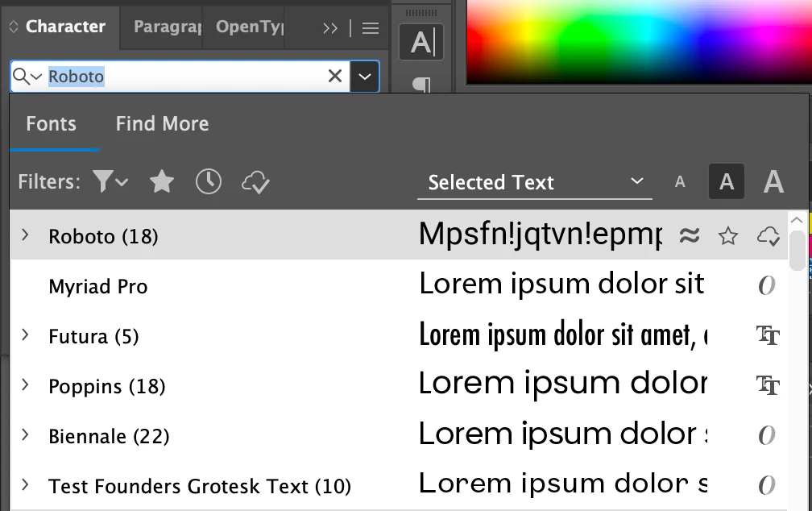Screen dimensions: 812x511
Task: Switch to the Paragraph tab
Action: [168, 27]
